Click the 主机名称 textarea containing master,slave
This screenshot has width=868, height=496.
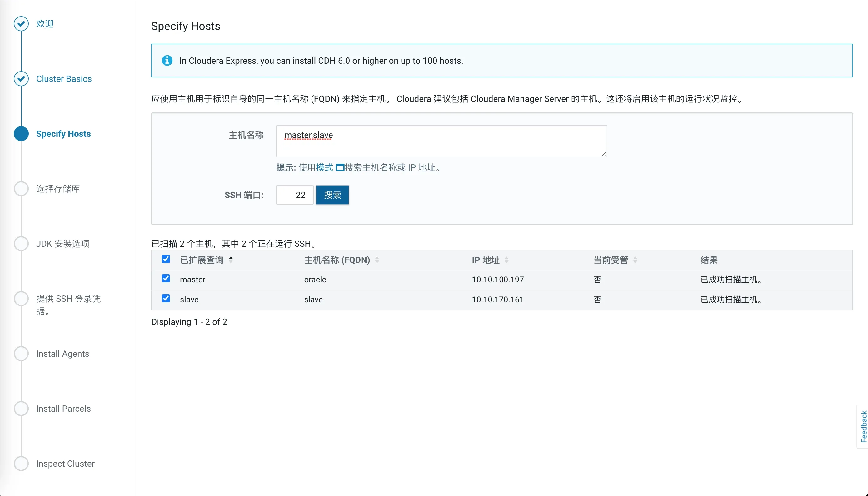click(x=441, y=141)
